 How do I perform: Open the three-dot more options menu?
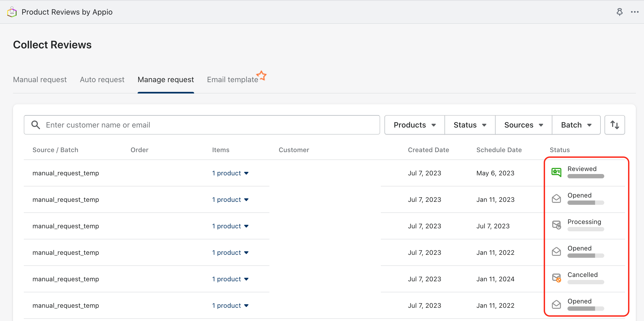(635, 12)
